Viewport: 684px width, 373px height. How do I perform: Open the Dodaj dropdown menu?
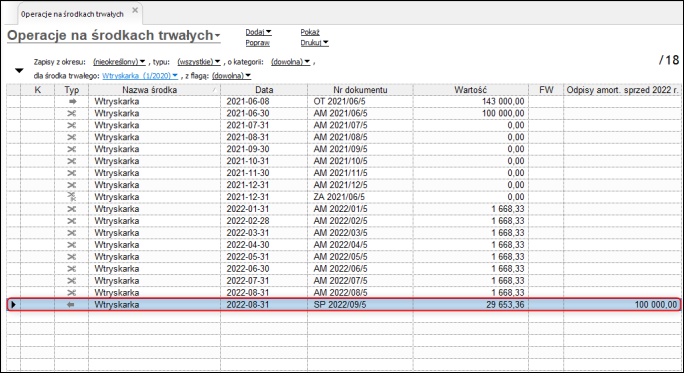point(258,32)
